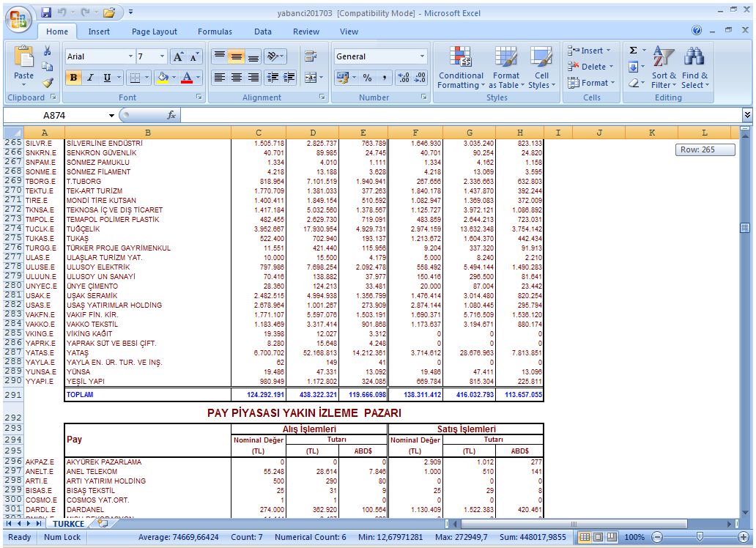Select the TURKCE sheet tab

tap(68, 524)
